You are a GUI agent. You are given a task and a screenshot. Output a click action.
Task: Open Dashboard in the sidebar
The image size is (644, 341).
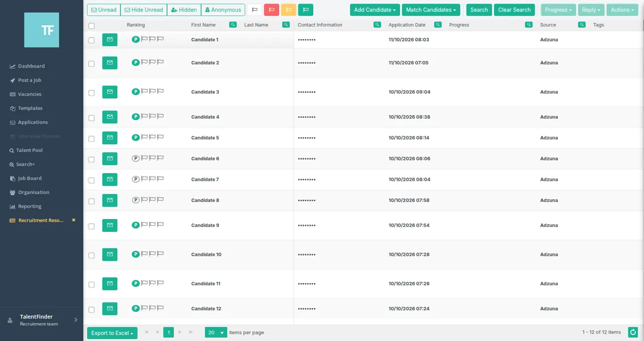(27, 66)
